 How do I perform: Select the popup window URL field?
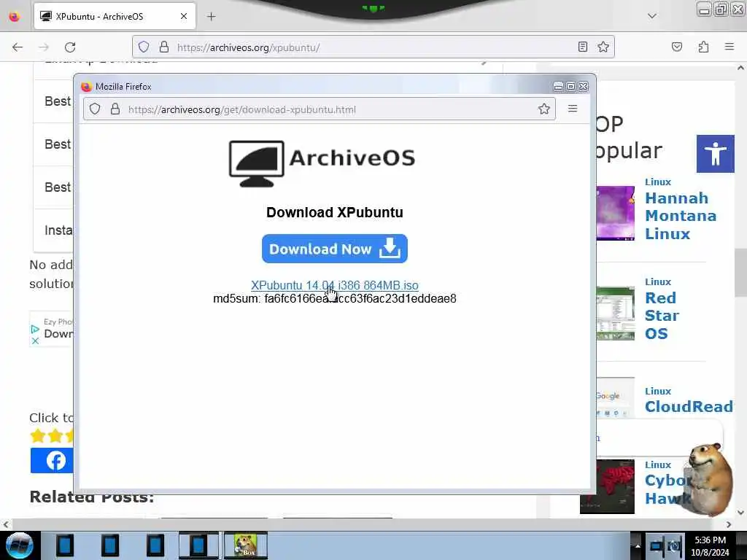320,109
